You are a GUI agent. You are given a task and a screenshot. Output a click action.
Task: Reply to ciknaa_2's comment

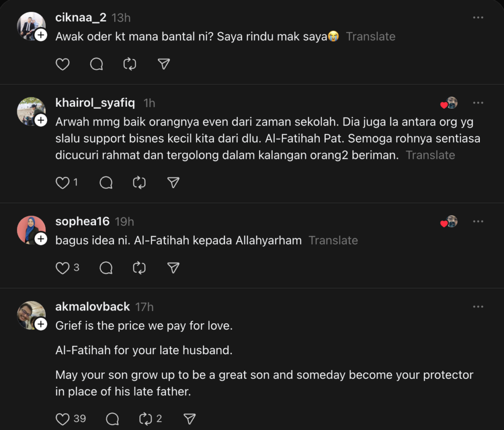(96, 64)
